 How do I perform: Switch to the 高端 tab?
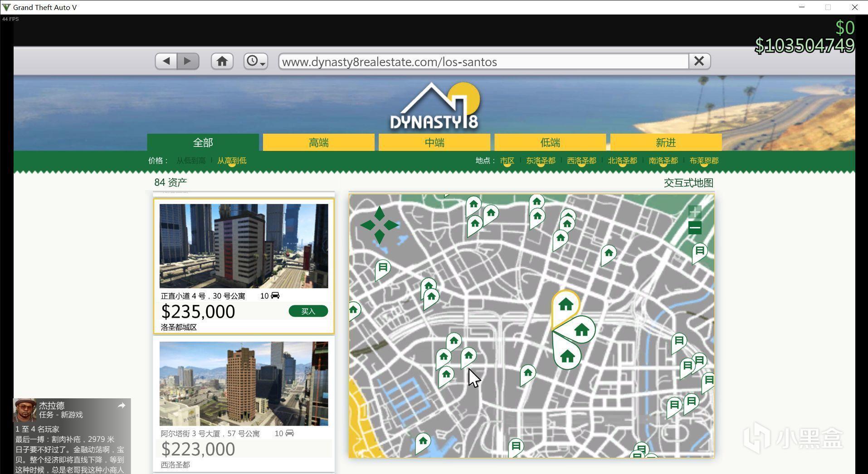tap(318, 142)
